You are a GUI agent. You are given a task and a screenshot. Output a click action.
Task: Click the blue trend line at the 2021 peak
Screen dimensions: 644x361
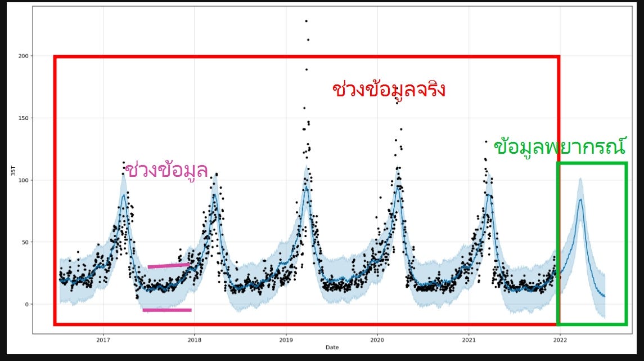click(488, 194)
